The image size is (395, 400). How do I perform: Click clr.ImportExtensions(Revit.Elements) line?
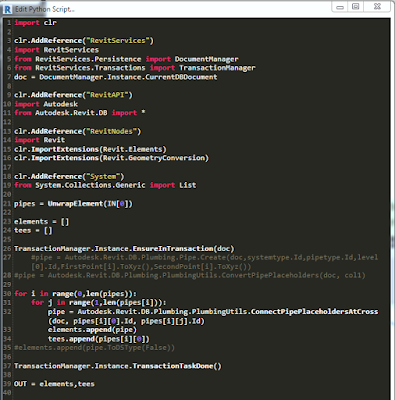pos(90,149)
